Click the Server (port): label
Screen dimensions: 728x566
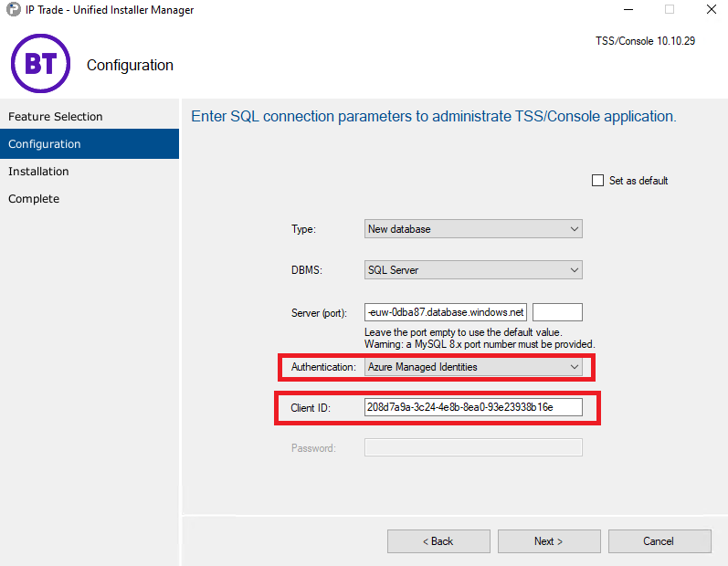tap(319, 313)
